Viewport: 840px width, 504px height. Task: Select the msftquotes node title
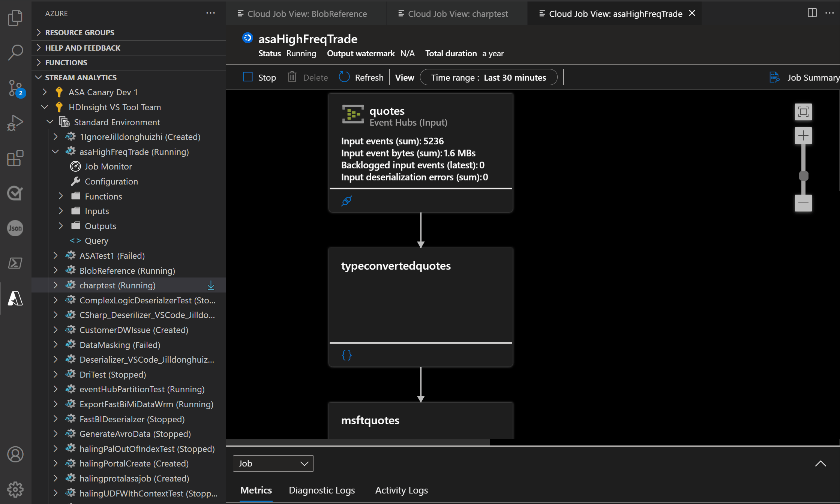370,420
